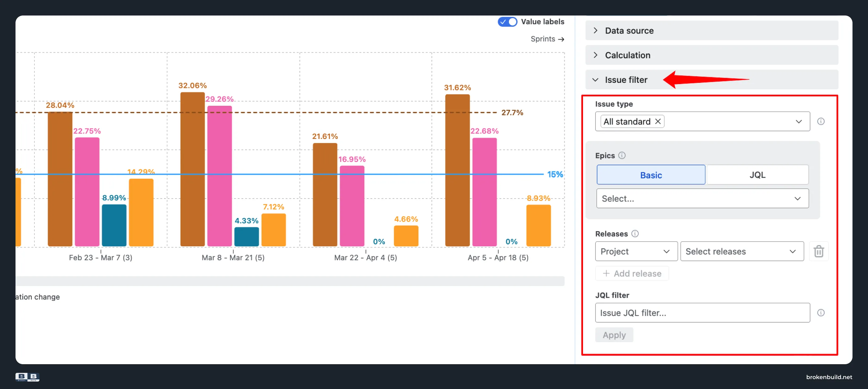Click the 31.62% brown bar
868x389 pixels.
pos(457,170)
